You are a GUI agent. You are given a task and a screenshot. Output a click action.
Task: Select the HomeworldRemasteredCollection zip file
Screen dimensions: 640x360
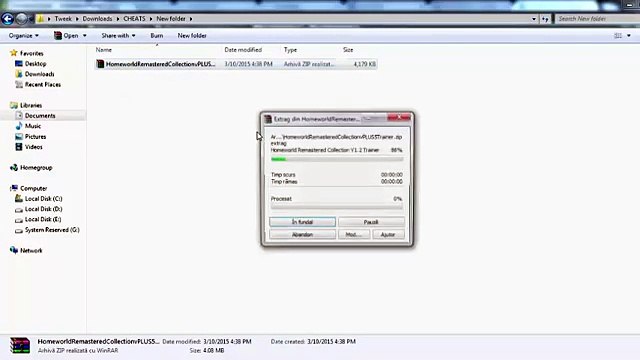pyautogui.click(x=236, y=64)
